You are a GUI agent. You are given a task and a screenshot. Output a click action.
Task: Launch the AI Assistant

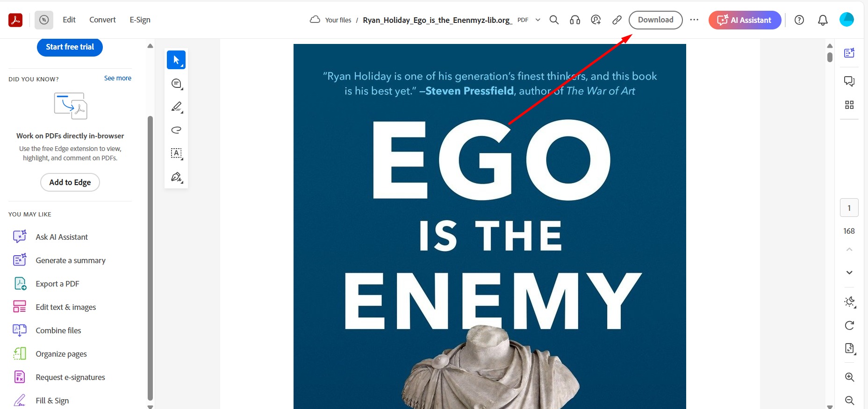pos(745,20)
